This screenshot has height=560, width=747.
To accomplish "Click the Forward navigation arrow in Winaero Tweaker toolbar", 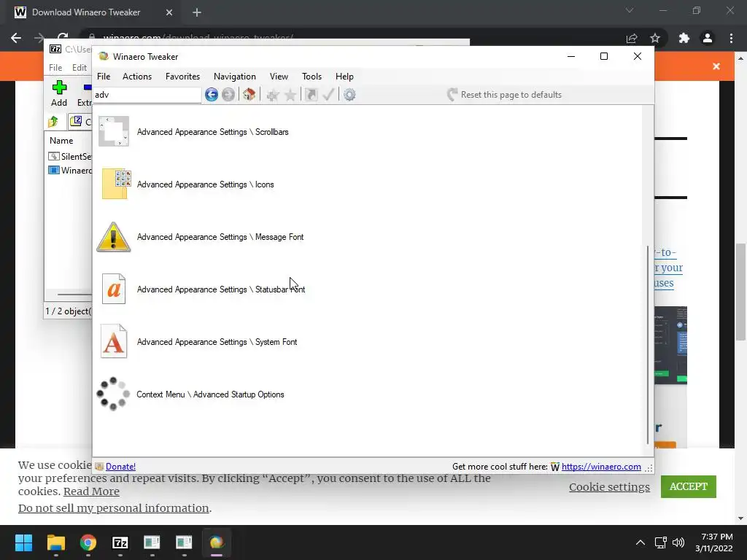I will click(x=228, y=95).
